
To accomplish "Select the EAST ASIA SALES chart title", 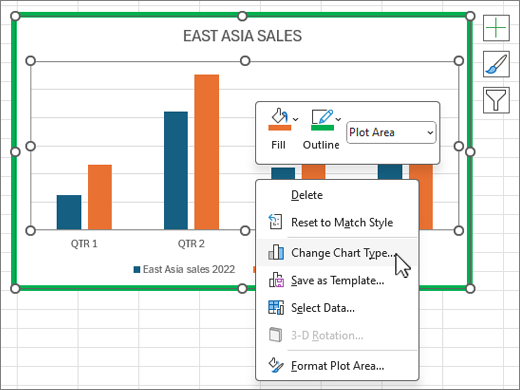I will [242, 36].
